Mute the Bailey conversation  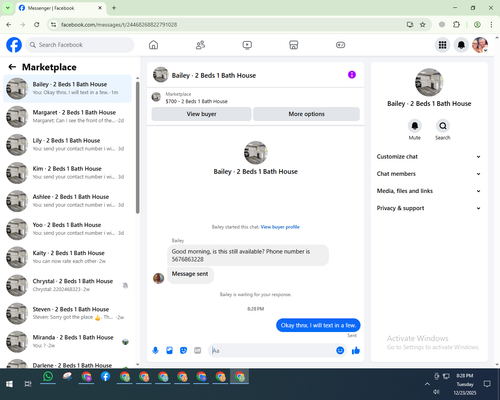pos(415,126)
